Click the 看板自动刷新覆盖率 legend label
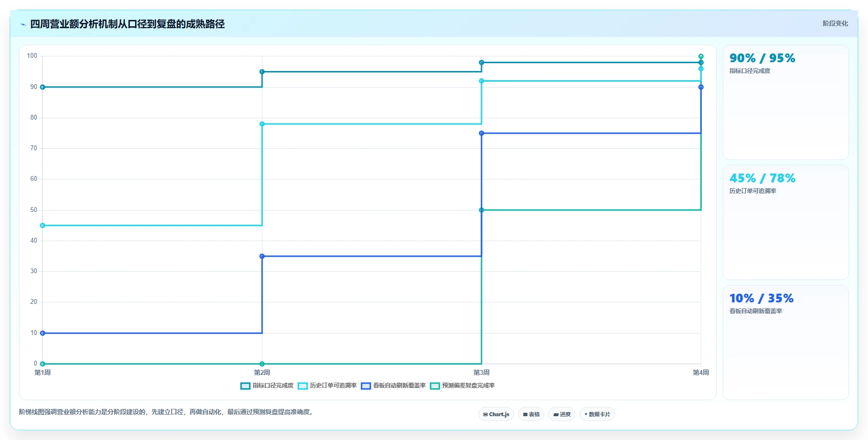 (x=399, y=386)
